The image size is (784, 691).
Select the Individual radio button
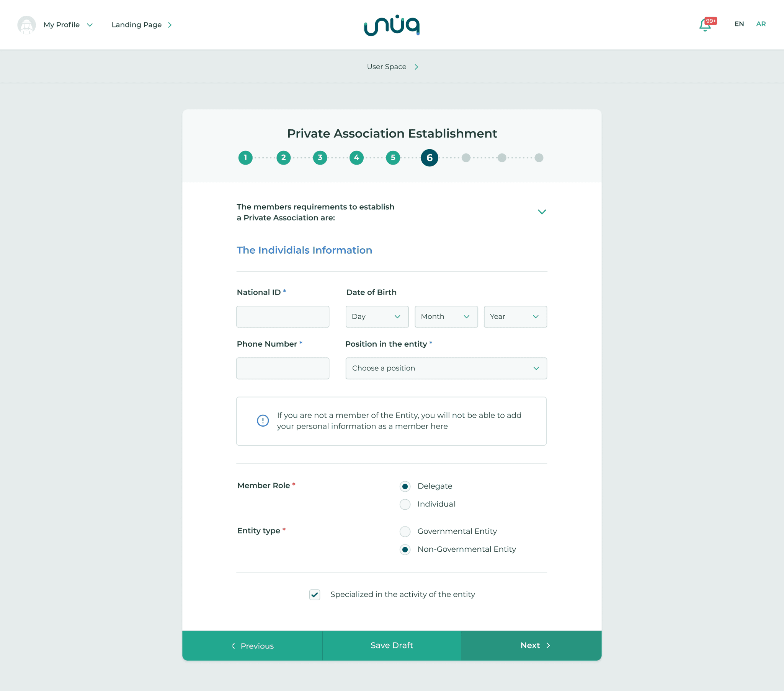(405, 504)
